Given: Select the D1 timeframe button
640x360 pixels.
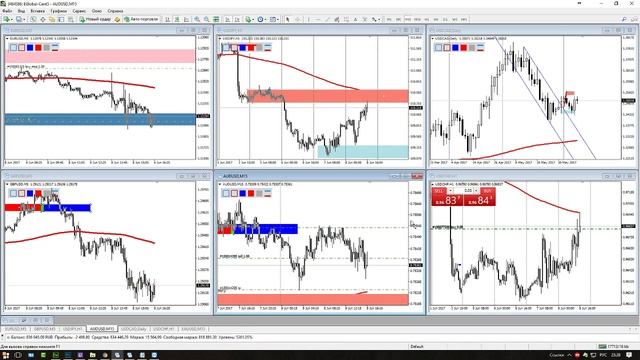Looking at the screenshot, I should click(445, 19).
